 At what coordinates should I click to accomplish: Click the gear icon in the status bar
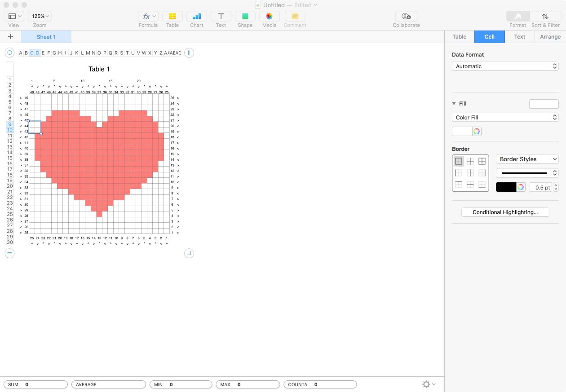tap(426, 384)
